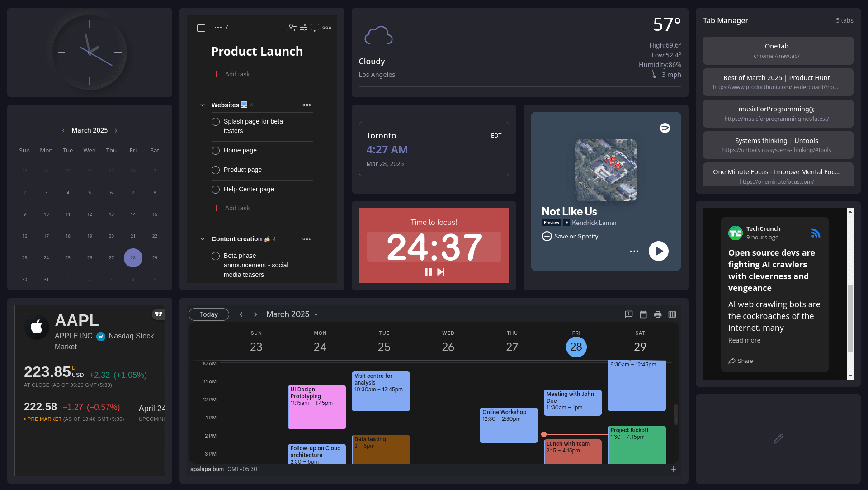Screen dimensions: 868x490
Task: Open the filter settings icon in Product Launch
Action: point(303,28)
